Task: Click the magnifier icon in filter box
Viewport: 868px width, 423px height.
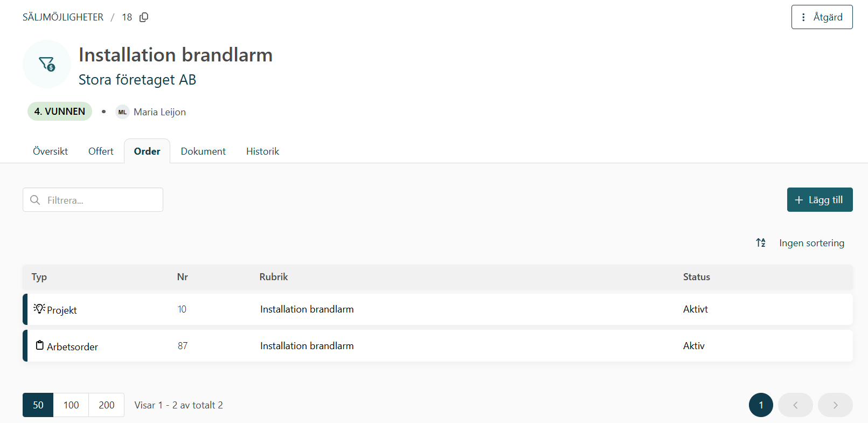Action: 35,200
